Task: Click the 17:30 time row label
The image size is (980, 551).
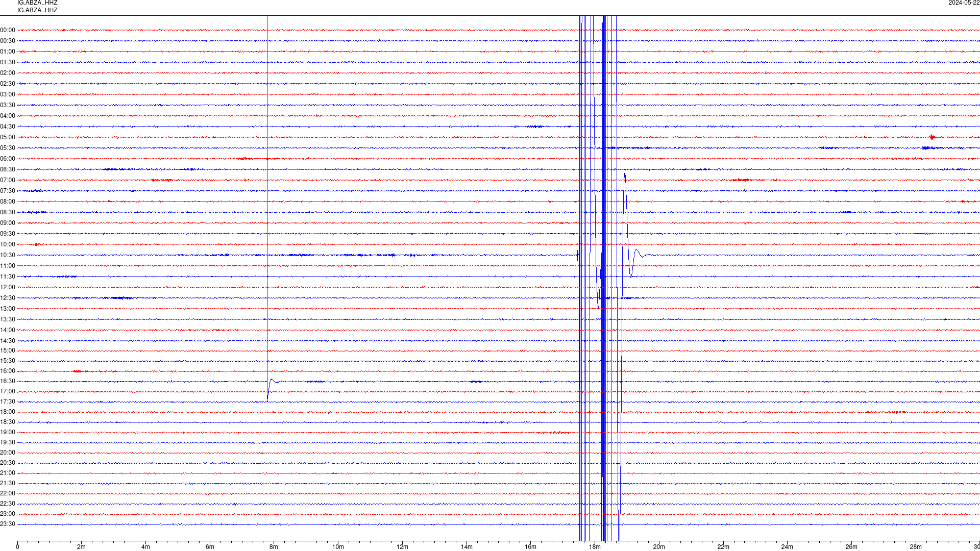Action: point(8,402)
